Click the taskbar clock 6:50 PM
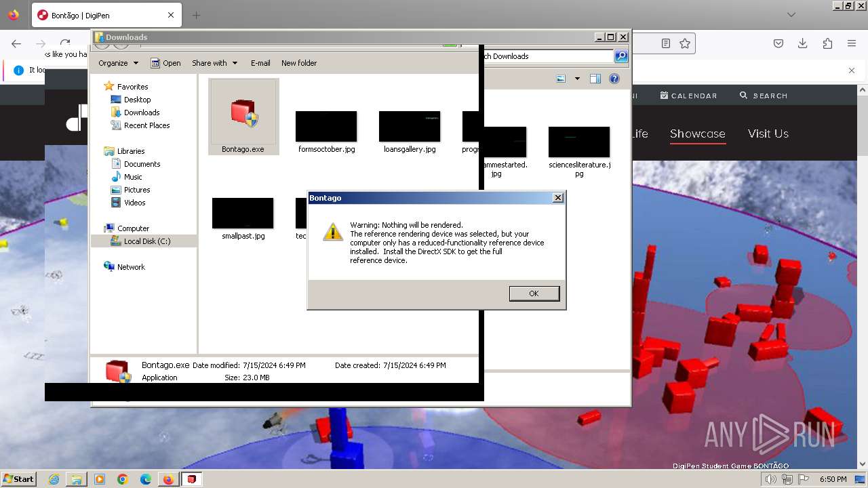The image size is (868, 488). (833, 479)
